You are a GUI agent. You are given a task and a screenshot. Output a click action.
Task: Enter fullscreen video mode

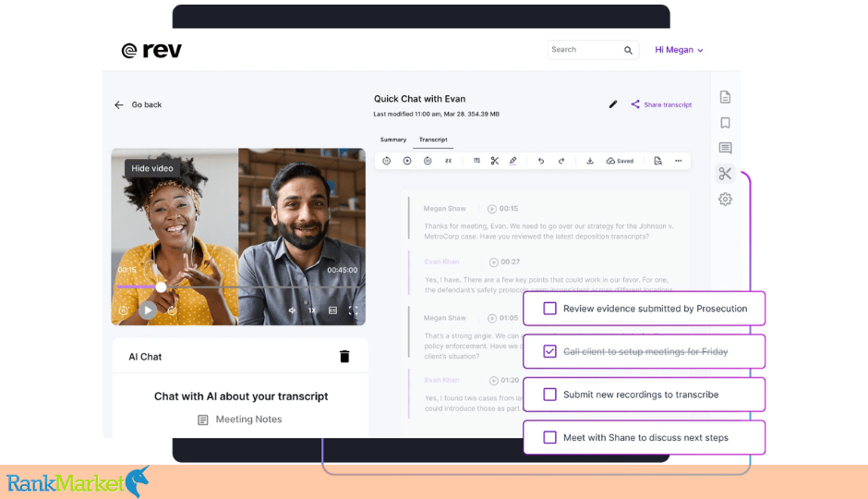[x=353, y=310]
